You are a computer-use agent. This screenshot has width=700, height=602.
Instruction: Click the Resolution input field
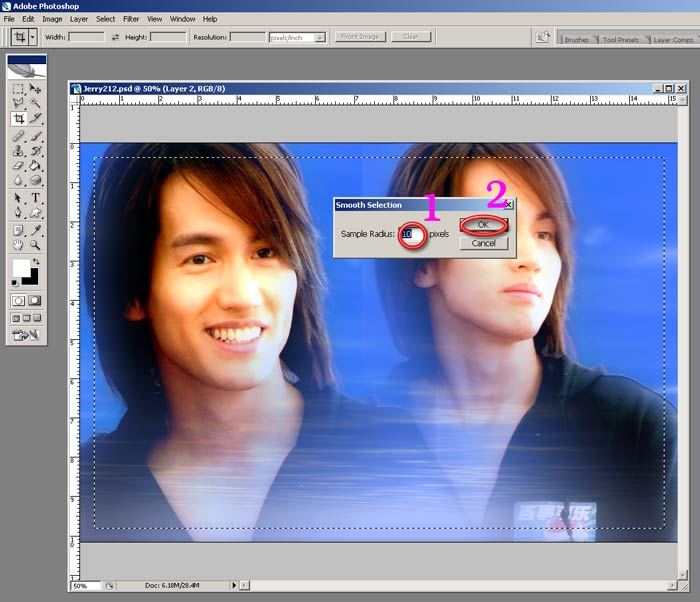(248, 37)
